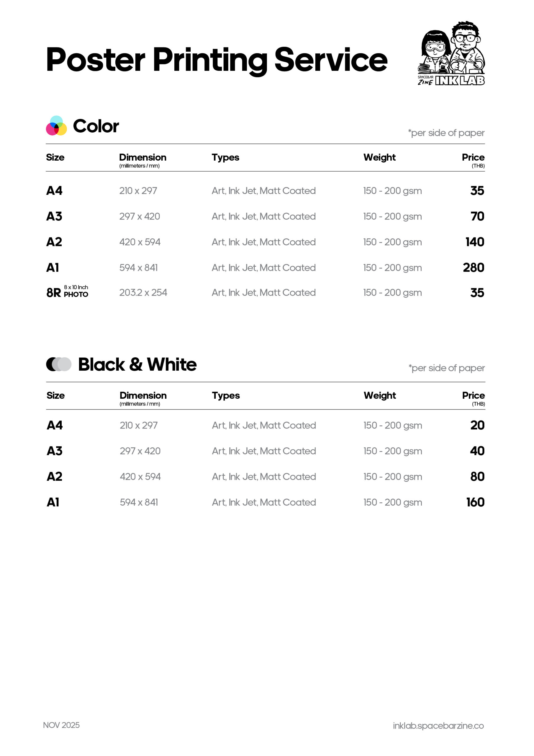
Task: Select the Black & White section heading
Action: 137,364
